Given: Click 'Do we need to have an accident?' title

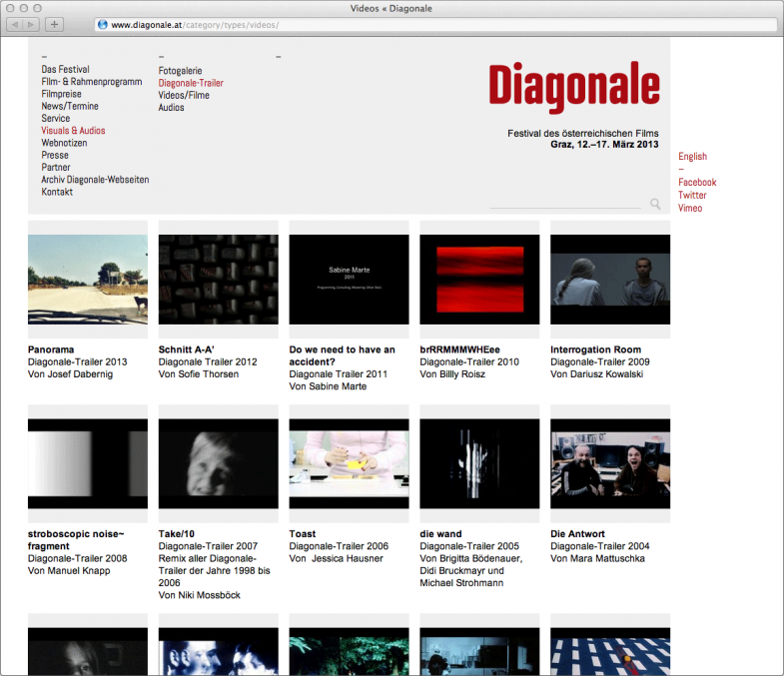Looking at the screenshot, I should (342, 356).
